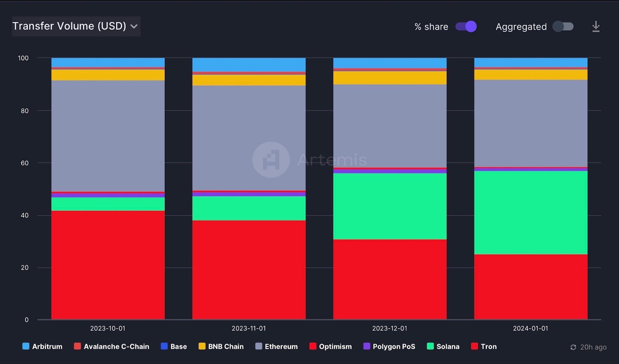Click the 2024-01-01 axis label
Viewport: 619px width, 364px height.
pyautogui.click(x=530, y=328)
